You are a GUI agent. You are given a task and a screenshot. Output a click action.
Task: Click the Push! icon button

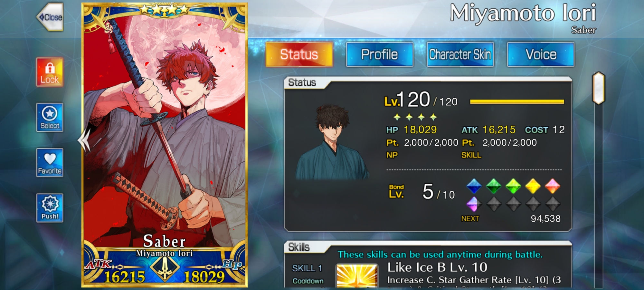pyautogui.click(x=50, y=208)
